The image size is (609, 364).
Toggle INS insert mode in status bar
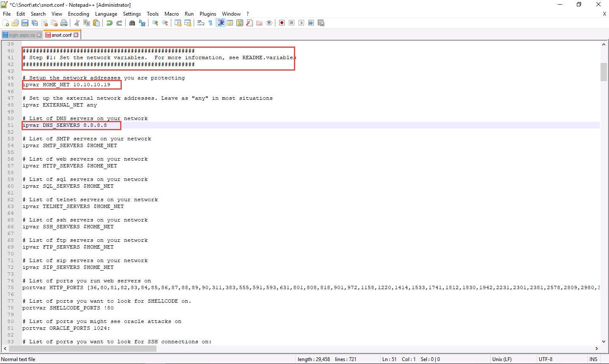tap(593, 359)
